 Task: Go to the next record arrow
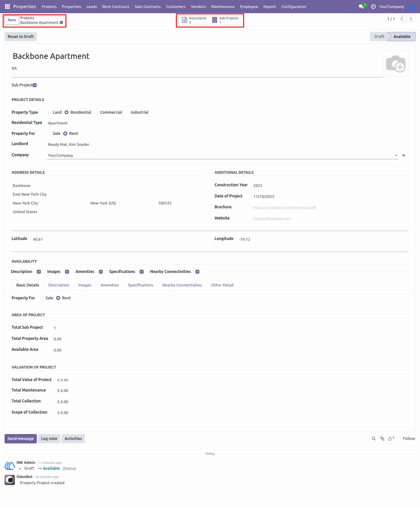coord(411,19)
